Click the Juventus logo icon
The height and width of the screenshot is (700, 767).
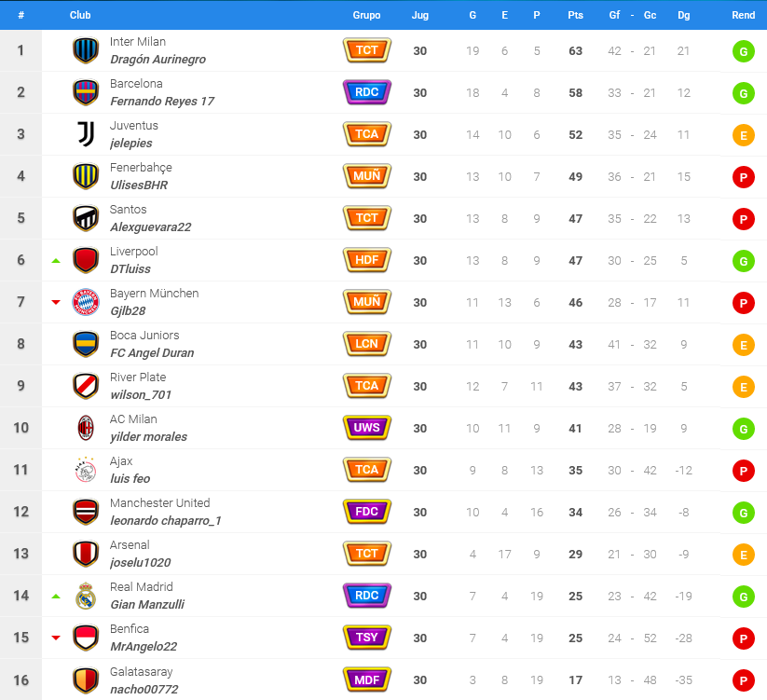click(86, 134)
